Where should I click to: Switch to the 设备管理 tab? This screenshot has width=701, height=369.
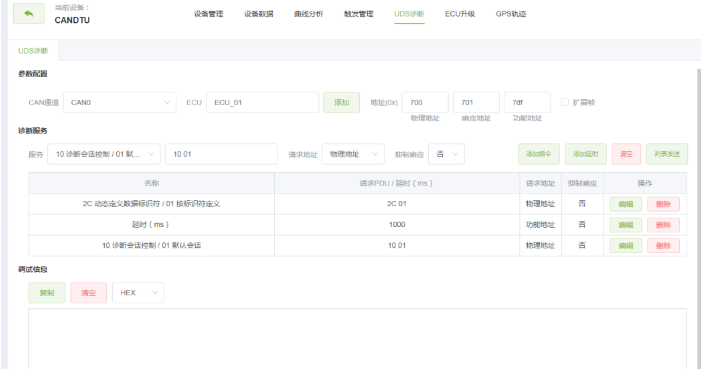[208, 14]
